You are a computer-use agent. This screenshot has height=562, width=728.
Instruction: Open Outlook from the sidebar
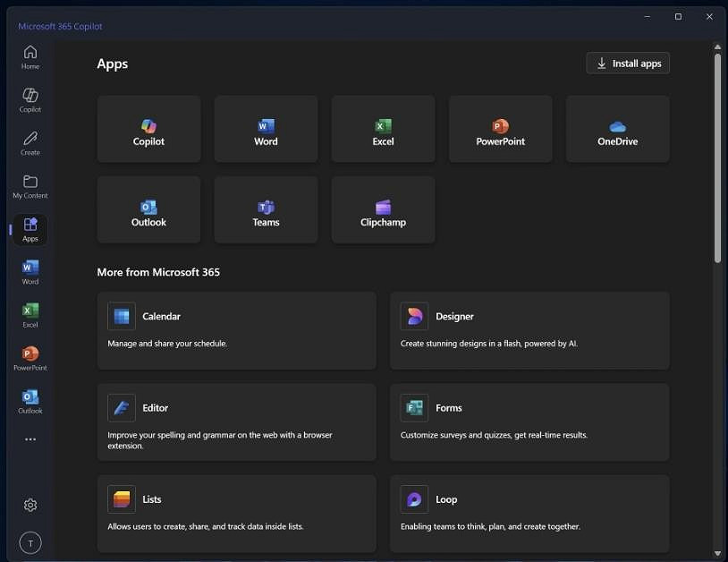tap(30, 397)
